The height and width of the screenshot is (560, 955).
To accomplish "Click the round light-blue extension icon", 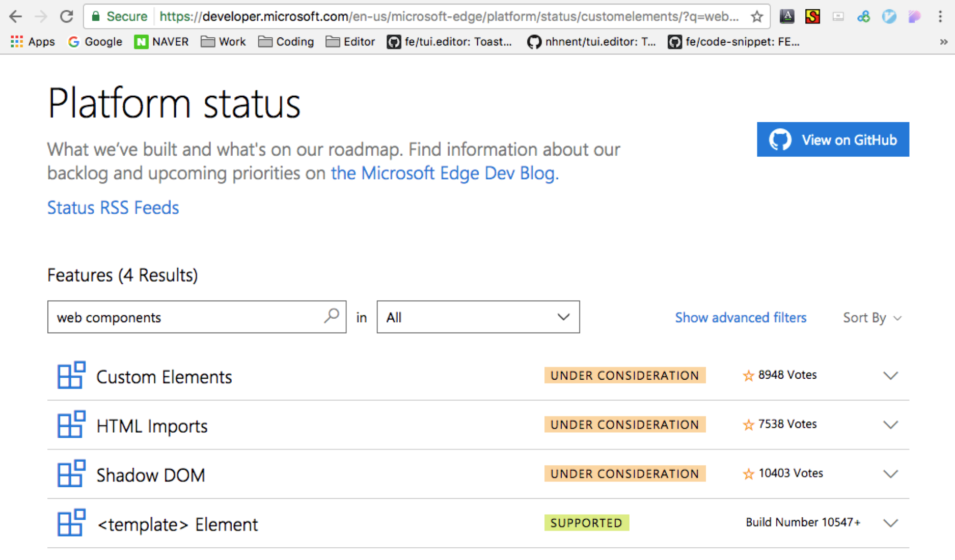I will click(x=889, y=17).
